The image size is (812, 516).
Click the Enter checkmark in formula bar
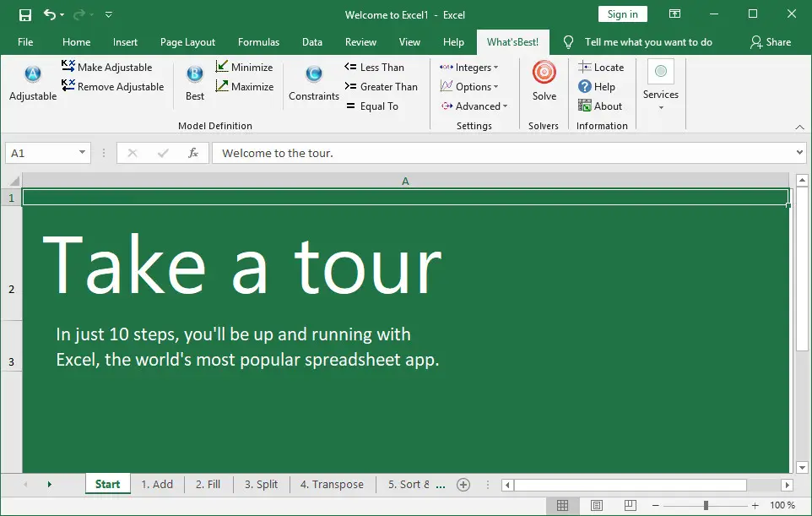coord(163,153)
